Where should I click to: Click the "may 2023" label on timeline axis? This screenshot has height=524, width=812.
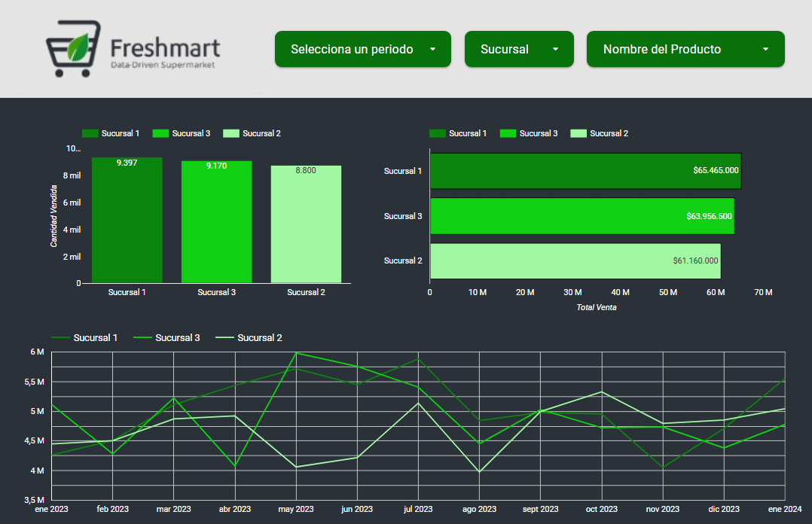pos(297,510)
